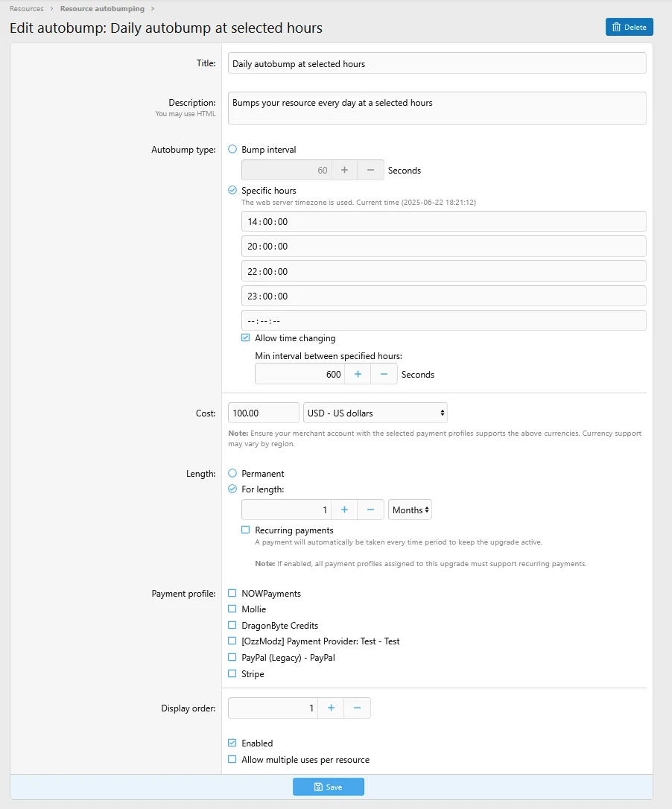Select the Permanent length radio option
Screen dimensions: 672x809
232,473
